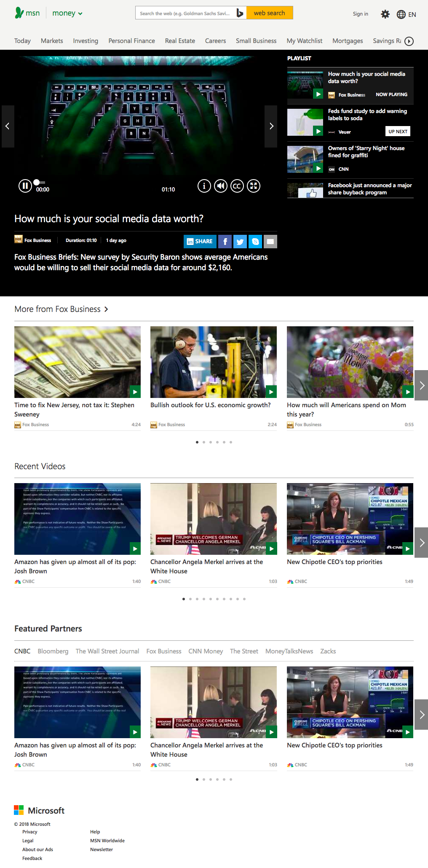The height and width of the screenshot is (868, 428).
Task: Click the LinkedIn SHARE button
Action: coord(200,242)
